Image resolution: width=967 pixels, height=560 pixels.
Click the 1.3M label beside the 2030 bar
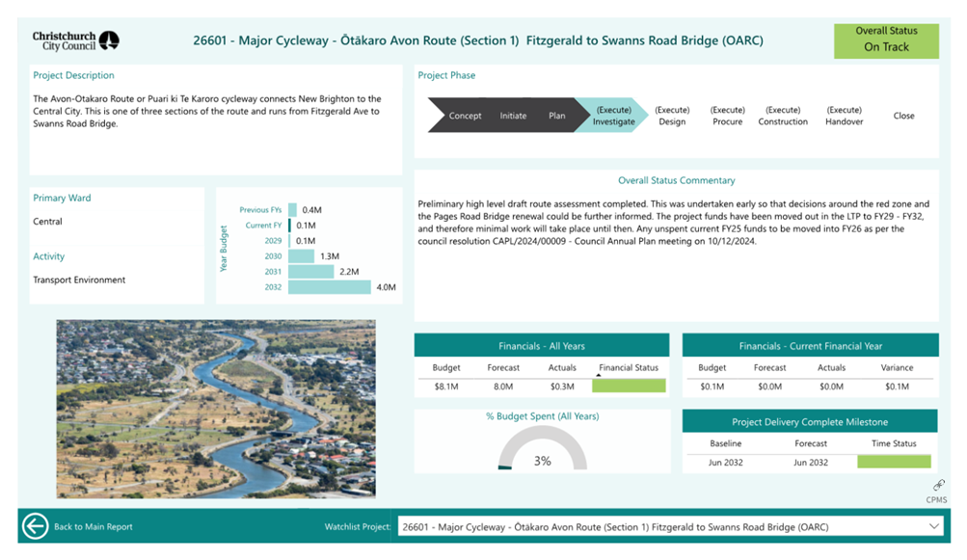pos(330,256)
